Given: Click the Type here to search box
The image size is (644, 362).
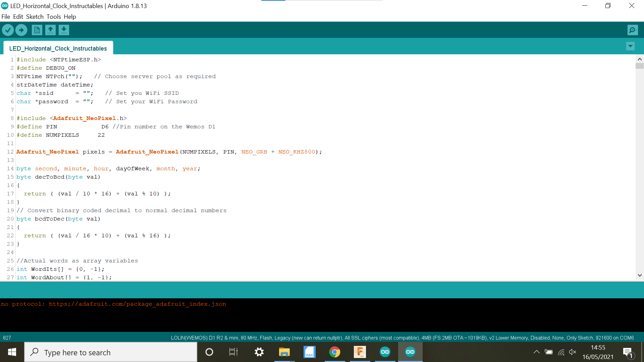Looking at the screenshot, I should (111, 352).
